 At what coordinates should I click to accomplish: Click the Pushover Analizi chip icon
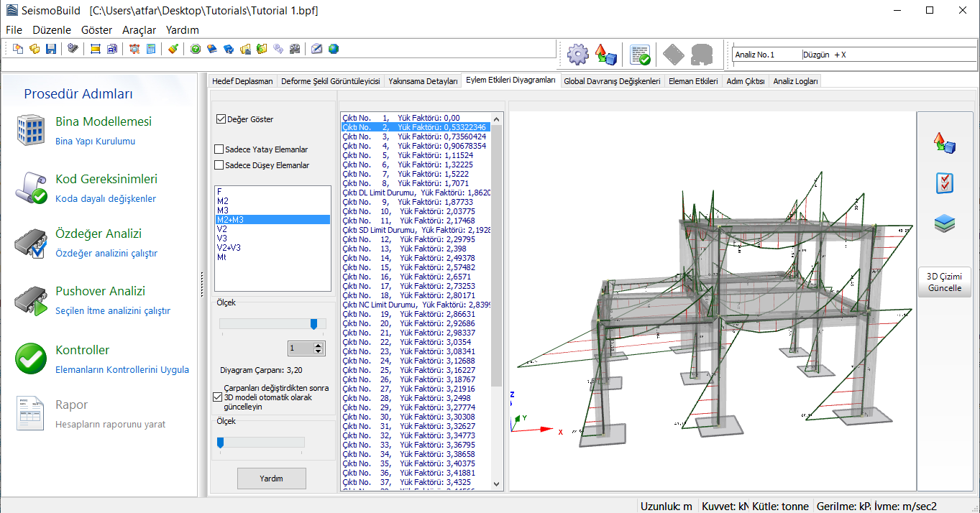point(31,301)
